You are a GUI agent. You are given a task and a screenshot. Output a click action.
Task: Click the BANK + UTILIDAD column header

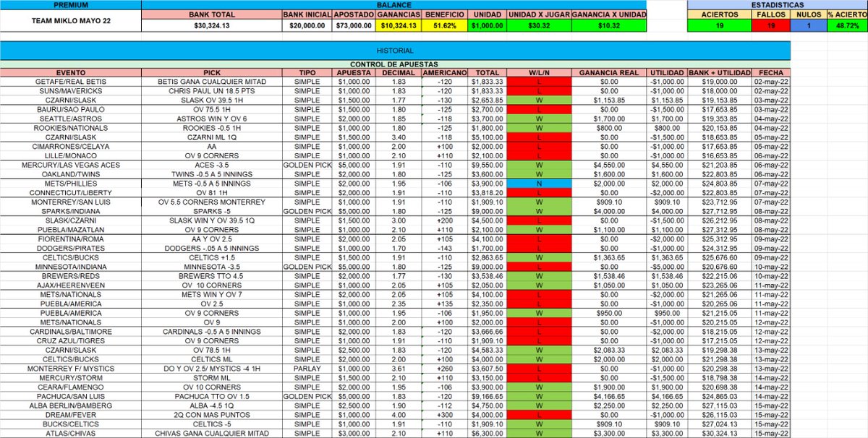719,73
